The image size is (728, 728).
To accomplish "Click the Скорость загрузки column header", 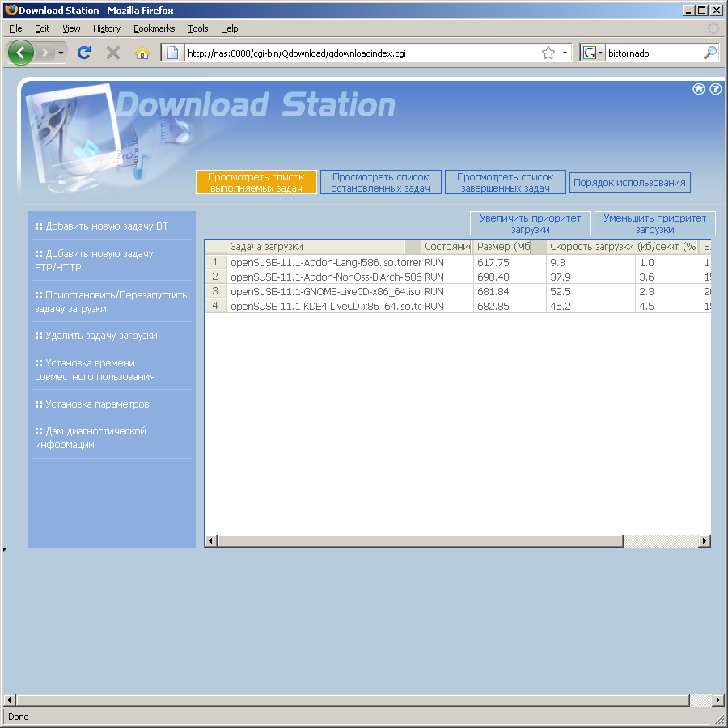I will coord(609,247).
